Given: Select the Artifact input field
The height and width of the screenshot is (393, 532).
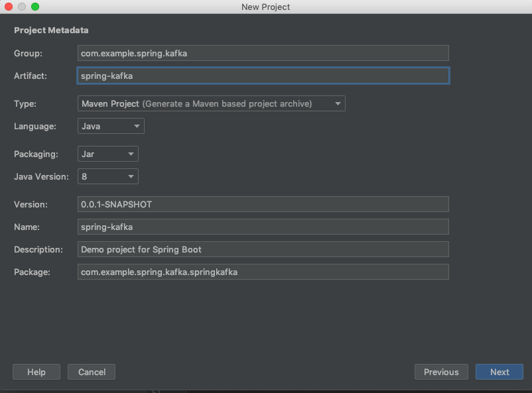Looking at the screenshot, I should (263, 76).
